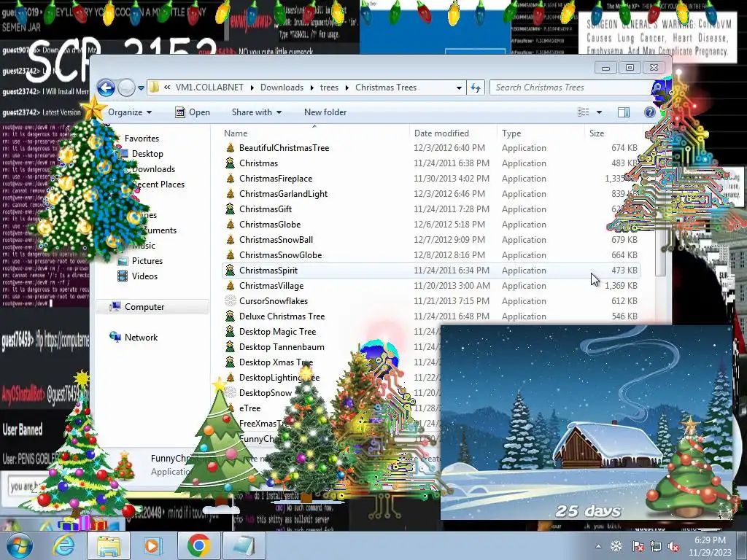Click the eTree file name
Screen dimensions: 747x560
250,408
